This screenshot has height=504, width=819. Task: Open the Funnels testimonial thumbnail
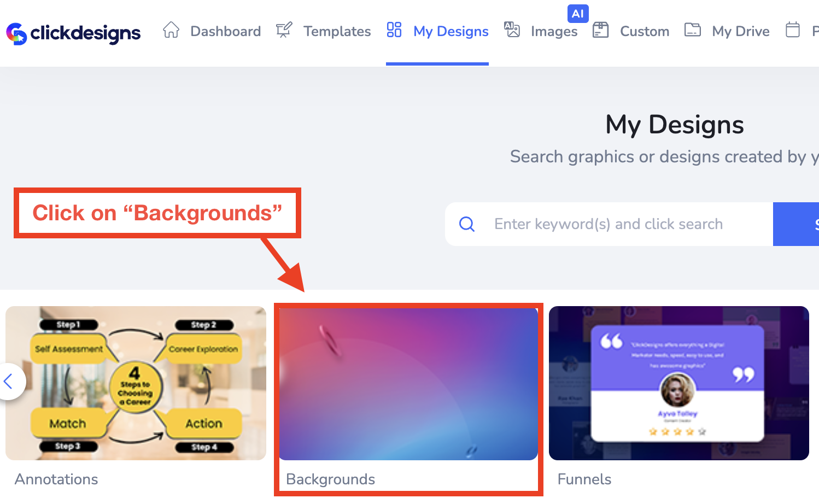click(x=679, y=383)
